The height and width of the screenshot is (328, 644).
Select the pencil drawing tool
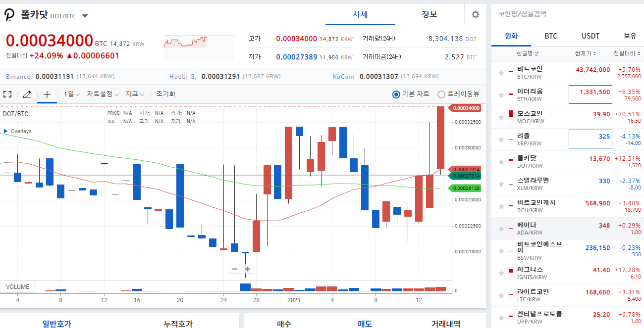pyautogui.click(x=27, y=94)
